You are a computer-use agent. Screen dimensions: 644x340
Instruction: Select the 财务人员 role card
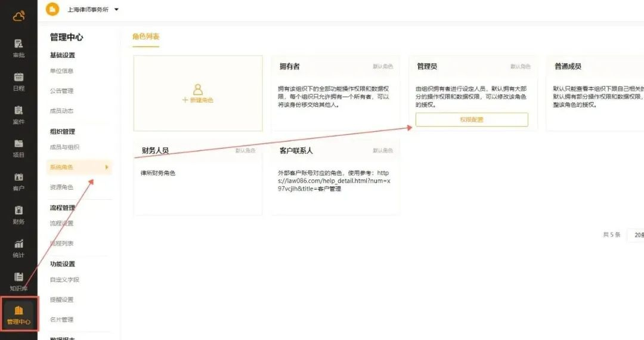tap(198, 177)
